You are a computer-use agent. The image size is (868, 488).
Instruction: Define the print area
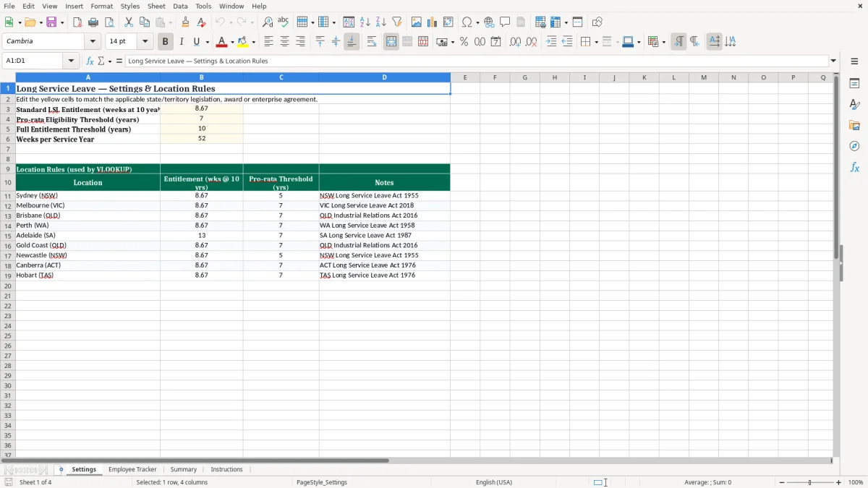click(540, 22)
